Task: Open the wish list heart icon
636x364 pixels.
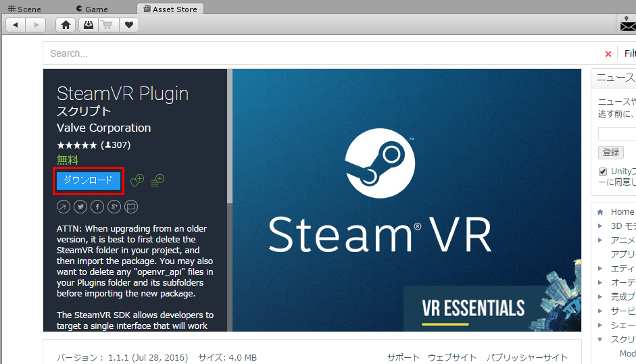Action: coord(129,25)
